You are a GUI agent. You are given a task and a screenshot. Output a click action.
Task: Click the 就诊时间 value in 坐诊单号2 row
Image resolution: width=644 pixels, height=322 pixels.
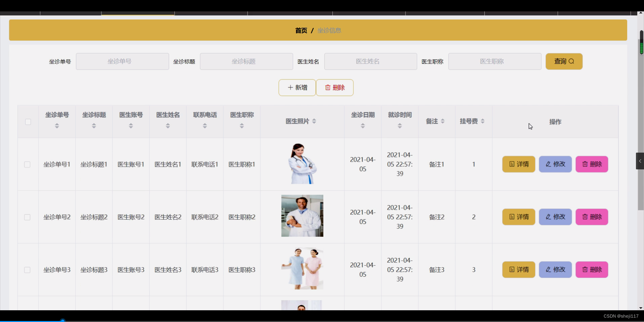coord(400,217)
